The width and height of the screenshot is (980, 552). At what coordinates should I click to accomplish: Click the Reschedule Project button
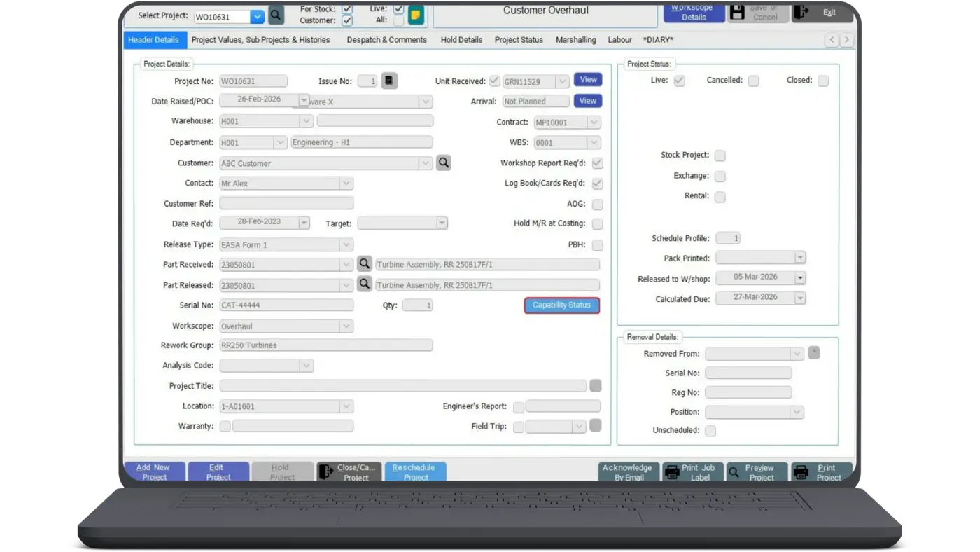pyautogui.click(x=415, y=471)
